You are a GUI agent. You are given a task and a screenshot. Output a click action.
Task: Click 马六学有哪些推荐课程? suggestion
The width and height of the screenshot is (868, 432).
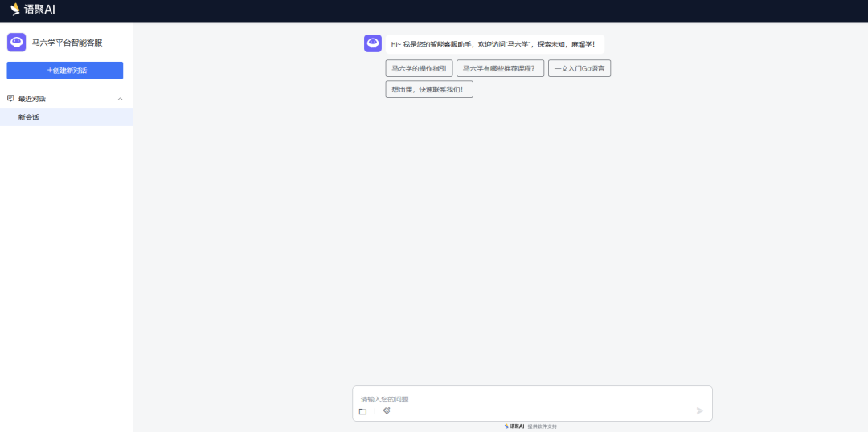click(x=500, y=68)
